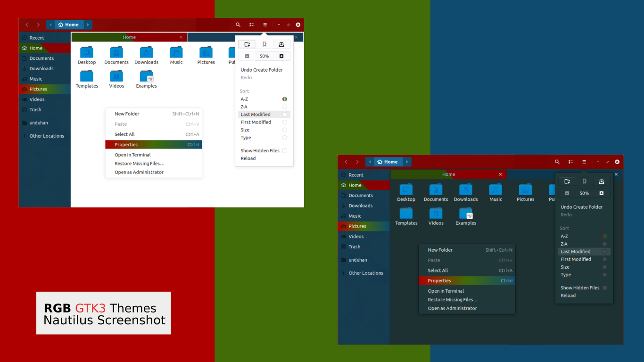Screen dimensions: 644x362
Task: Close the Home tab in the dark window
Action: 500,174
